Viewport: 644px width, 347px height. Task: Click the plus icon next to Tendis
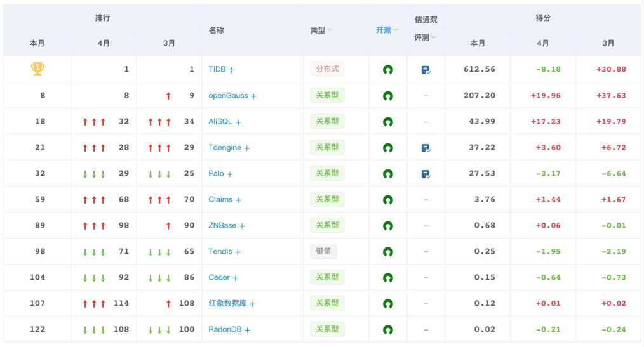(x=238, y=252)
